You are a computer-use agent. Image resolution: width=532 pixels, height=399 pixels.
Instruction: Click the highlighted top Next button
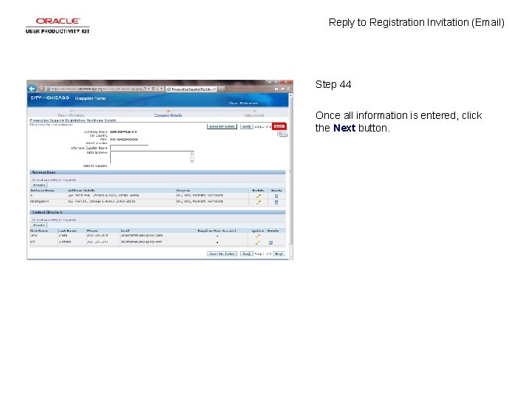tap(279, 126)
